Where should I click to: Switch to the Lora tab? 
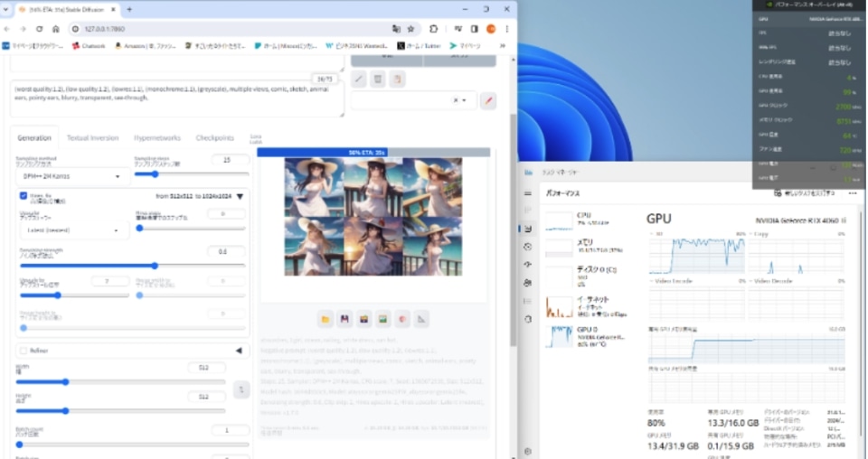coord(256,138)
